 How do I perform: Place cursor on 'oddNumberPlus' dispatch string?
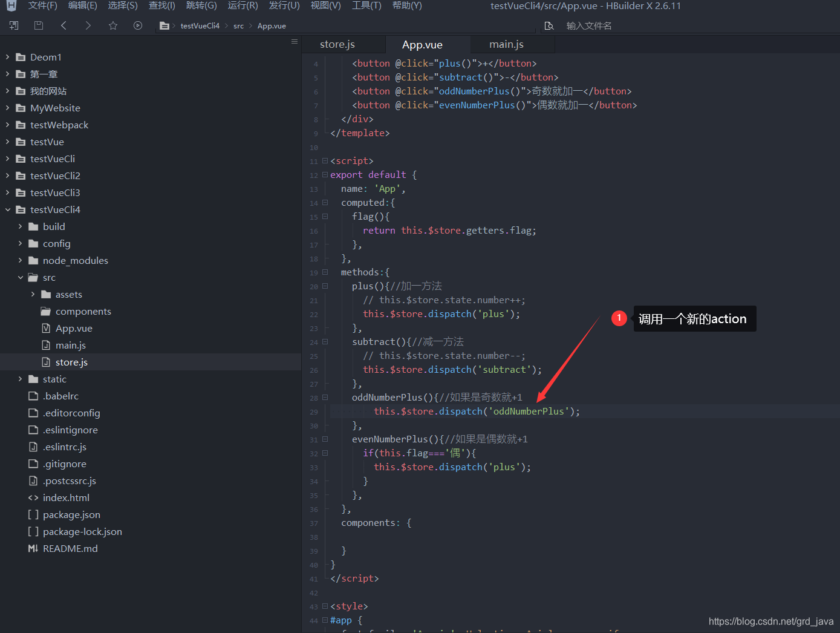click(x=529, y=412)
